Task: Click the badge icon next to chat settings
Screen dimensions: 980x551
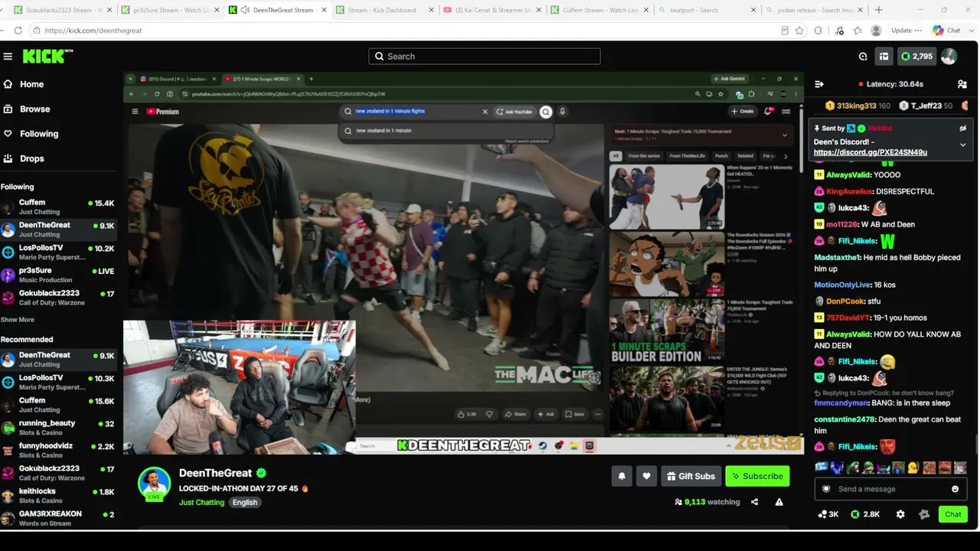Action: tap(923, 514)
